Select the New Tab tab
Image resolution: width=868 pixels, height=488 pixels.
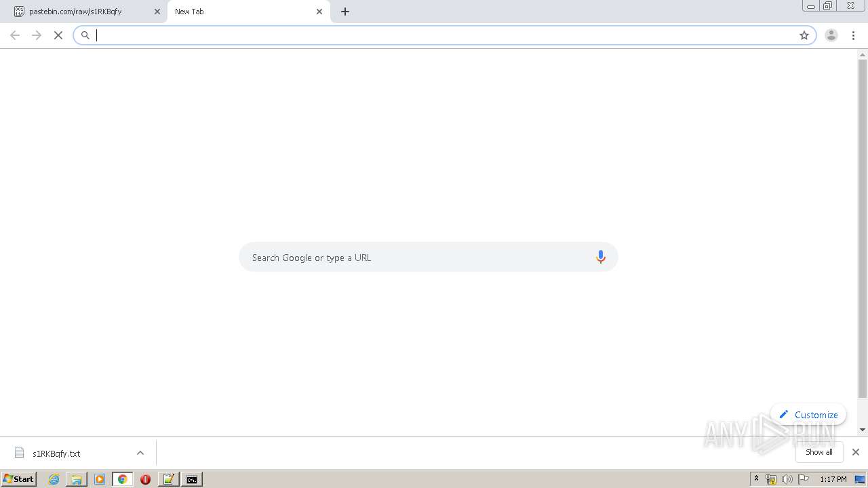coord(248,12)
